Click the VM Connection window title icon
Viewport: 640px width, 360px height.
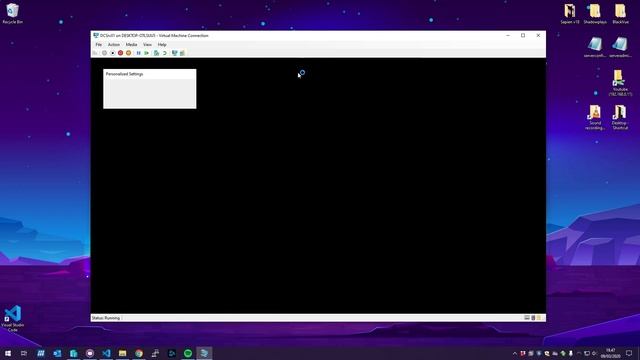(96, 36)
